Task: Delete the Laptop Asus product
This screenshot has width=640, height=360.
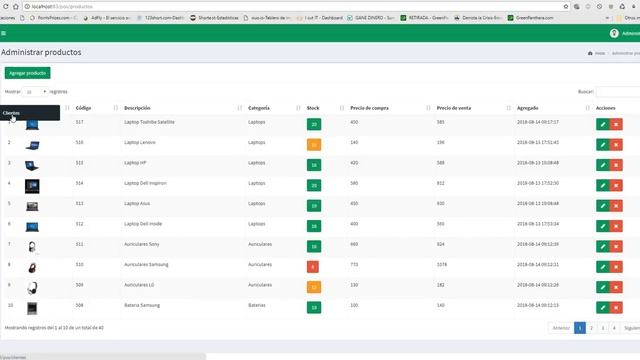Action: (616, 206)
